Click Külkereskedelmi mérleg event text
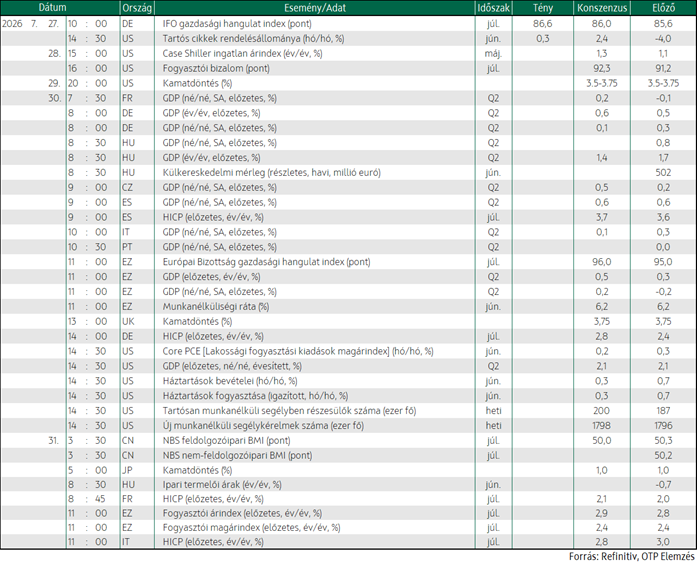Image resolution: width=698 pixels, height=565 pixels. [272, 173]
